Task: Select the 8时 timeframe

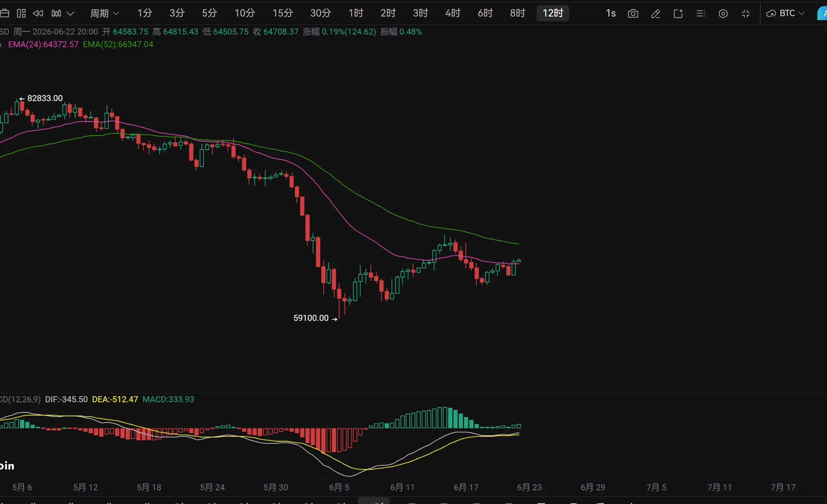Action: [x=518, y=13]
